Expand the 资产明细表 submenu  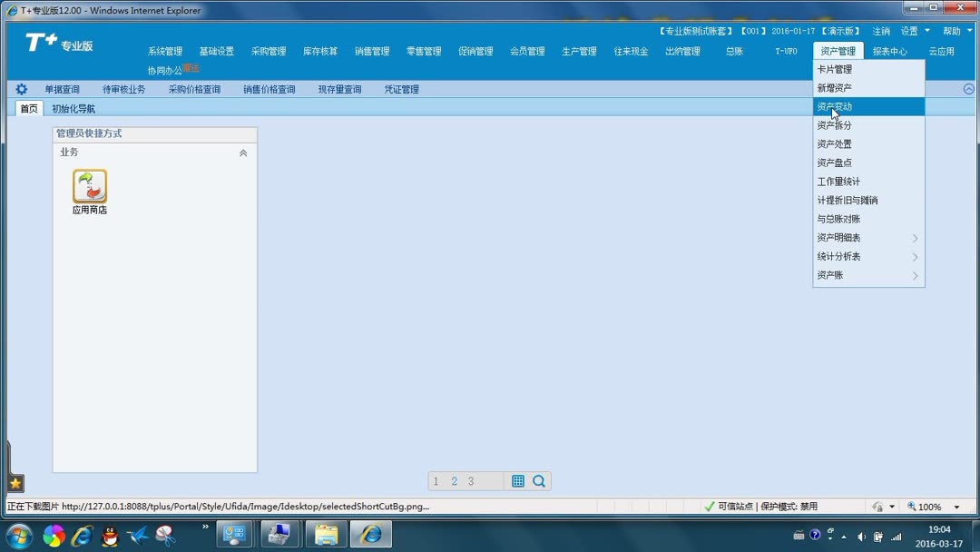coord(916,237)
